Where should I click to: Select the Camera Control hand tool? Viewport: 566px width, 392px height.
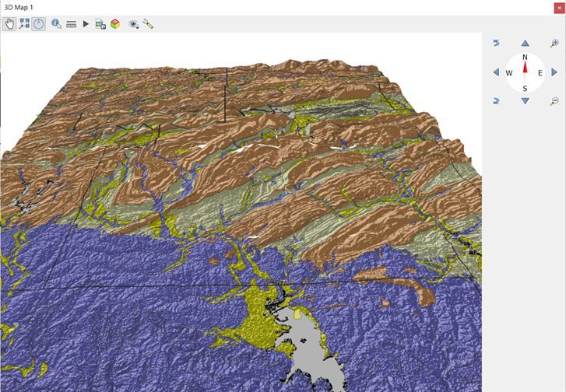click(9, 24)
